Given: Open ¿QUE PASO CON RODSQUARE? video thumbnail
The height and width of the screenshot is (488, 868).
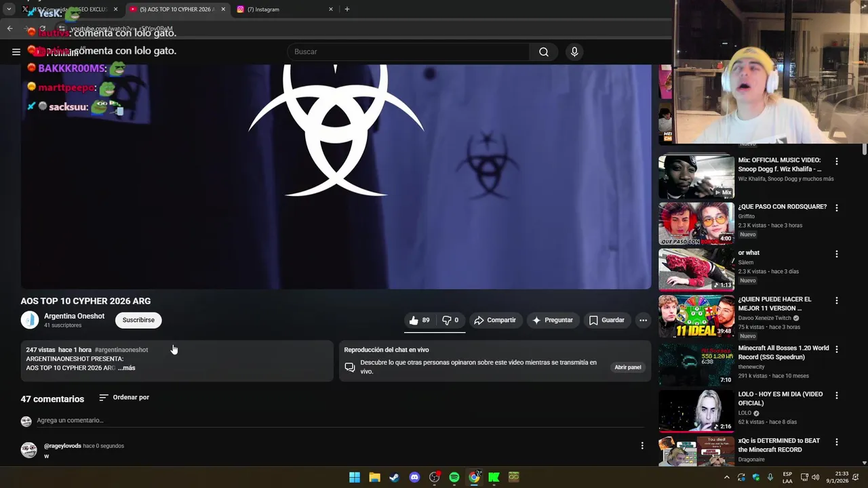Looking at the screenshot, I should click(x=696, y=223).
